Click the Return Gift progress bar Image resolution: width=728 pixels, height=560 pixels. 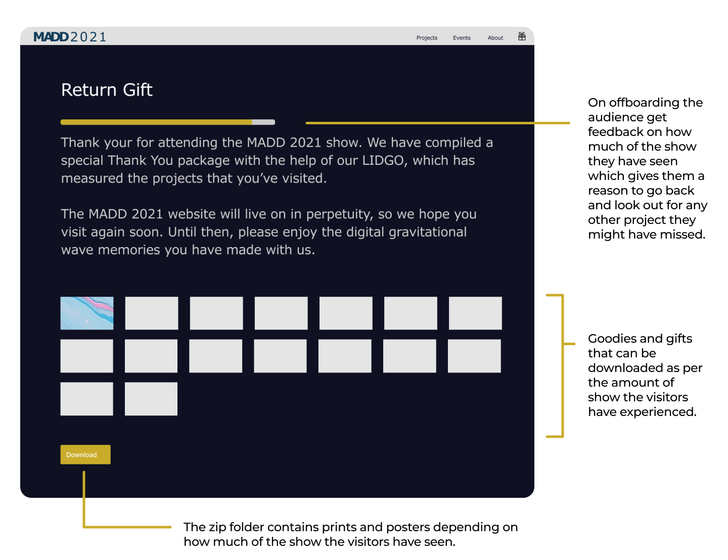tap(168, 122)
